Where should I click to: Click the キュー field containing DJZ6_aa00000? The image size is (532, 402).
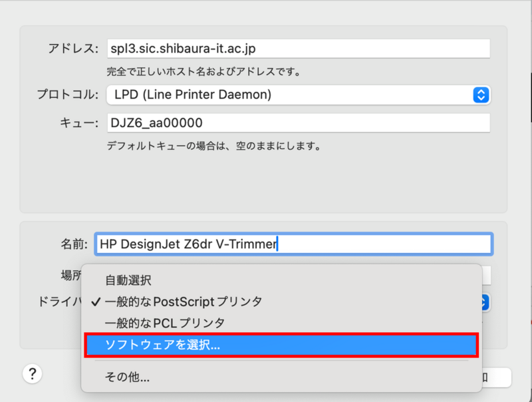pyautogui.click(x=298, y=123)
